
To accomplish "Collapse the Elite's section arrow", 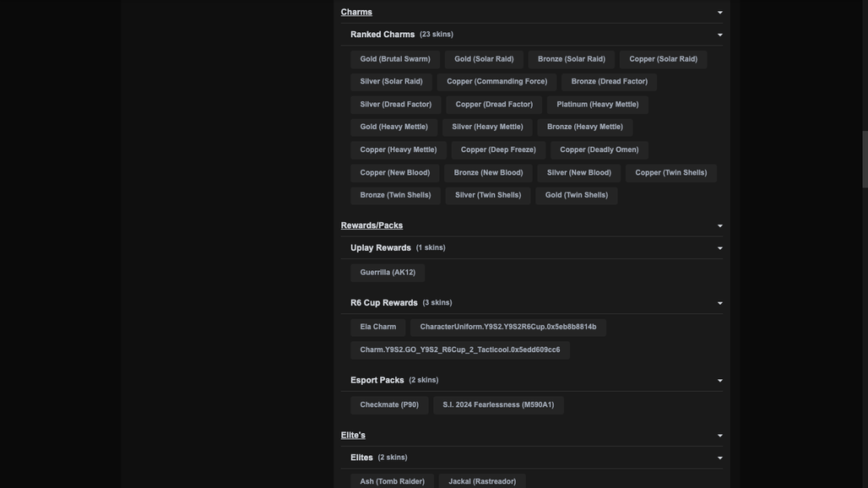I will point(719,436).
